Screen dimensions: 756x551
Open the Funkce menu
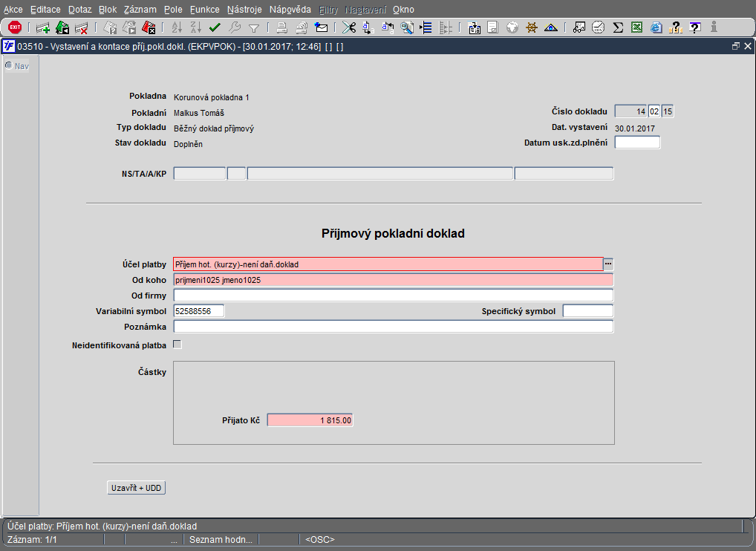204,10
